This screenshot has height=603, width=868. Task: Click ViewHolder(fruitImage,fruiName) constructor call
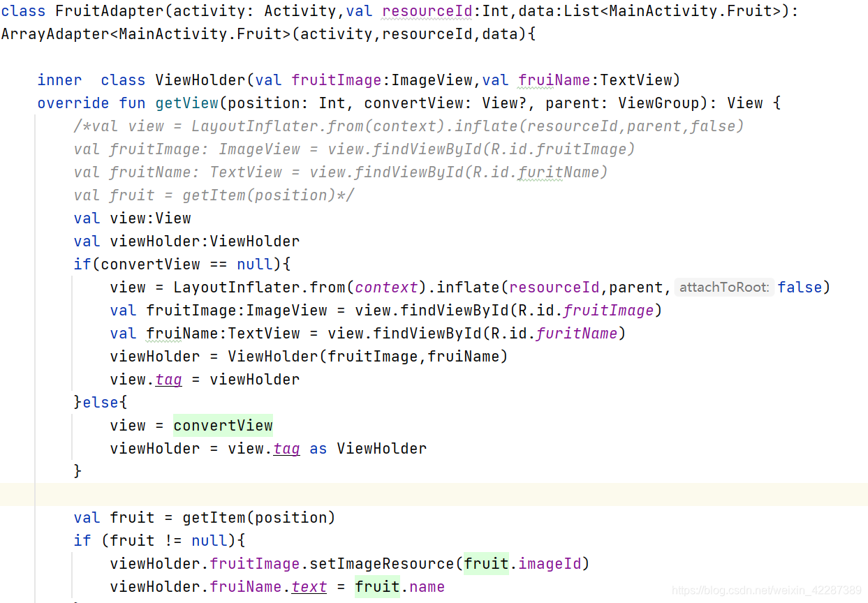click(x=368, y=357)
